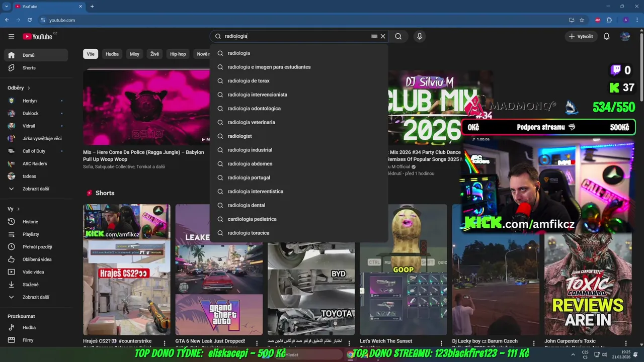Open the tadeas channel

pos(35,176)
